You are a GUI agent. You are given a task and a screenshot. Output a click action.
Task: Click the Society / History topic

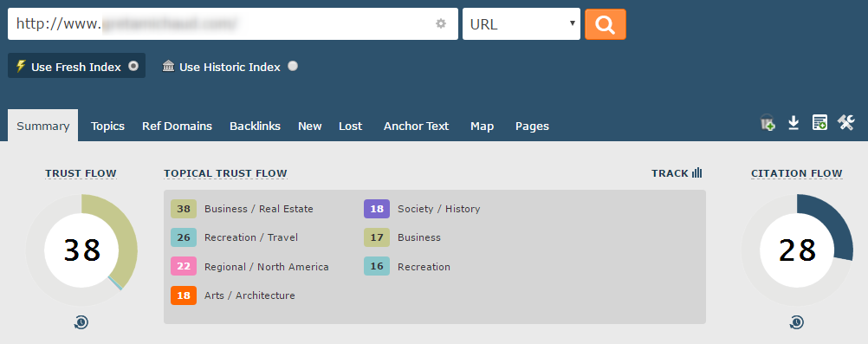pos(438,209)
